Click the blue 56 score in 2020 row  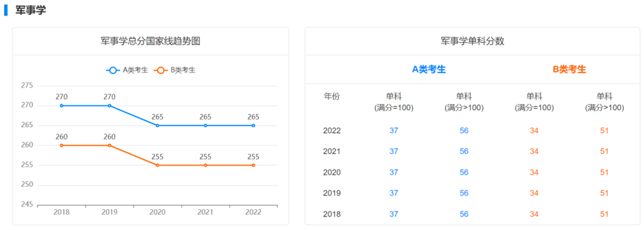tap(464, 172)
